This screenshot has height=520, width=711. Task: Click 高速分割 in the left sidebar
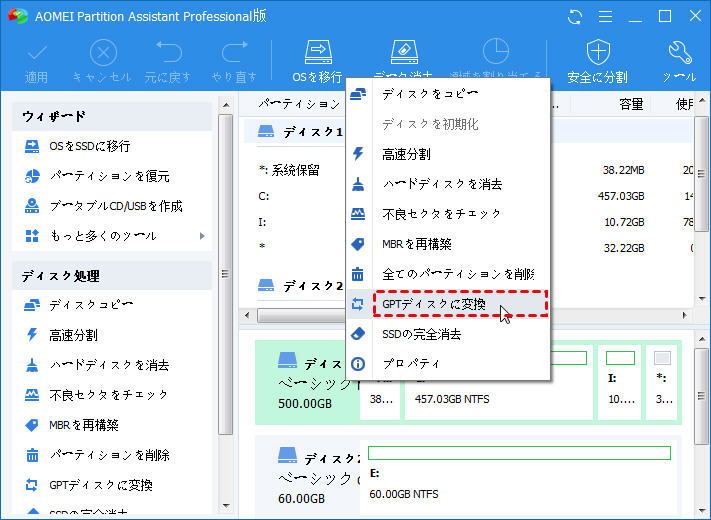[x=73, y=335]
